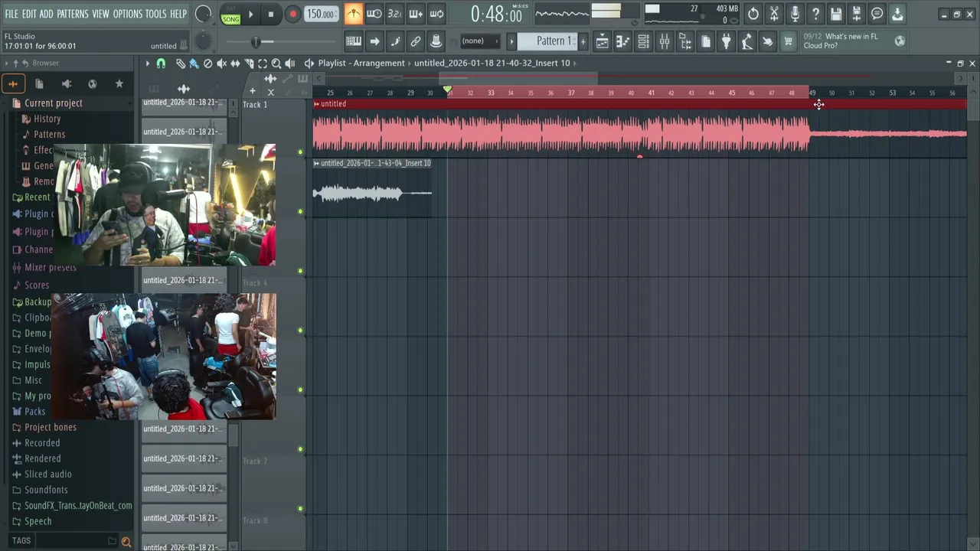This screenshot has height=551, width=980.
Task: Open the EDIT menu
Action: [x=29, y=14]
